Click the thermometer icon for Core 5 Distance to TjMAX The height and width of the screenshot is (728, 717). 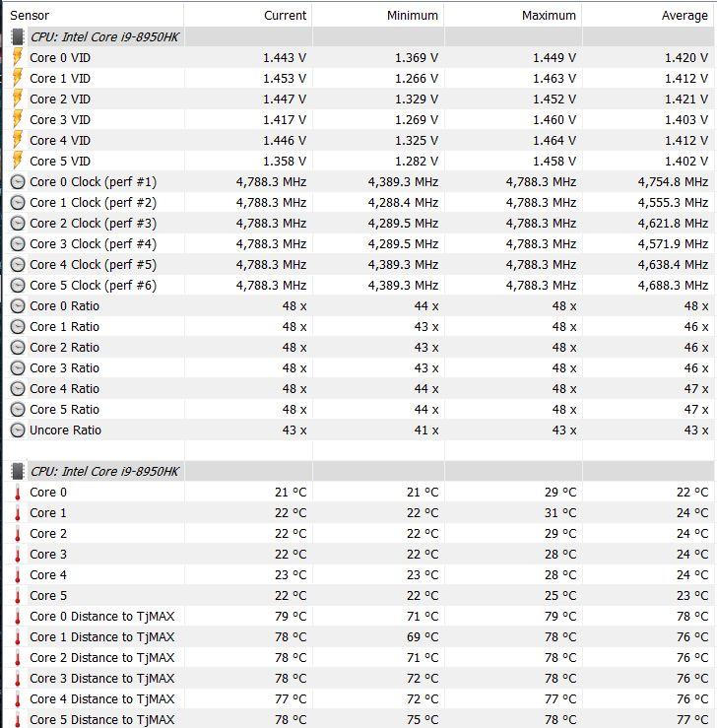point(18,720)
